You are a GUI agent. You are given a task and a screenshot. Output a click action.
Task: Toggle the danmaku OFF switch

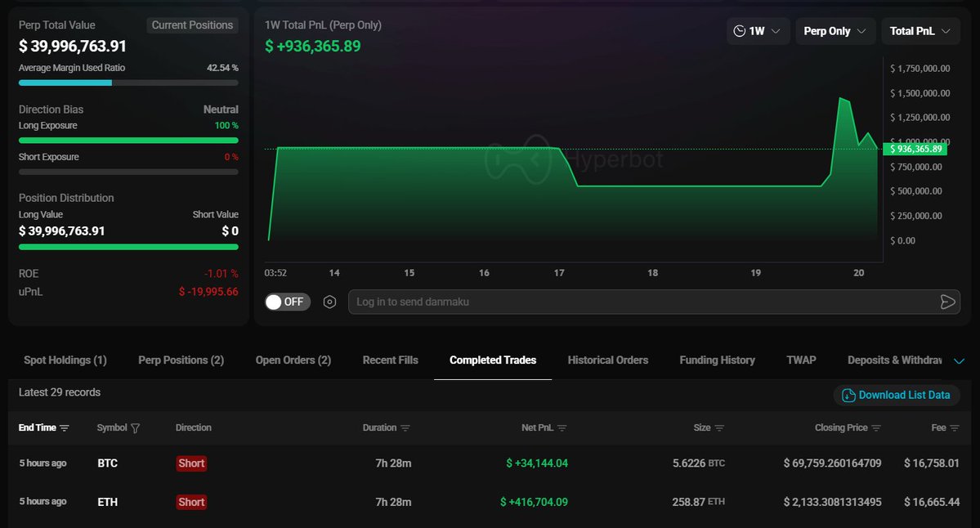(x=284, y=302)
